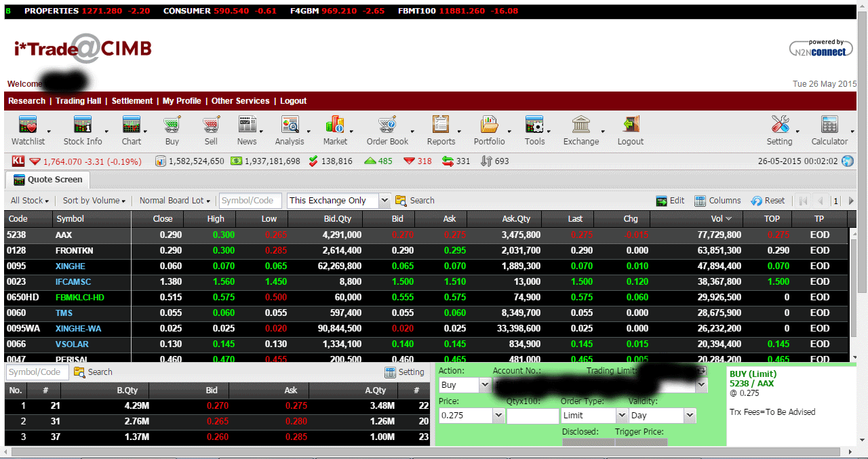Click the N2N connect logo
Screen dimensions: 868x459
pyautogui.click(x=820, y=48)
